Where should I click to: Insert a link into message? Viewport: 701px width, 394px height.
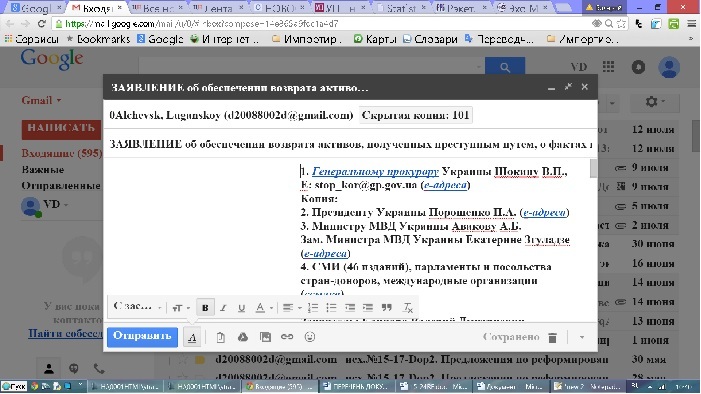[287, 336]
